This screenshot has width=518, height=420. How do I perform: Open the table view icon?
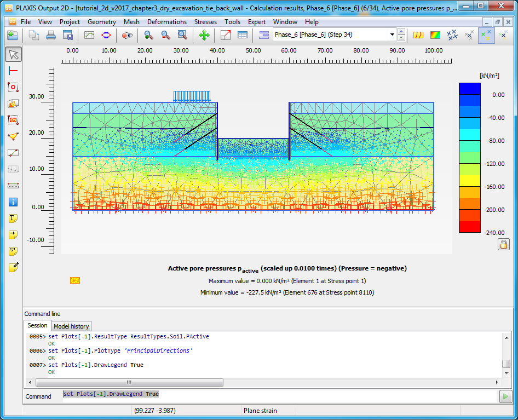(x=242, y=35)
